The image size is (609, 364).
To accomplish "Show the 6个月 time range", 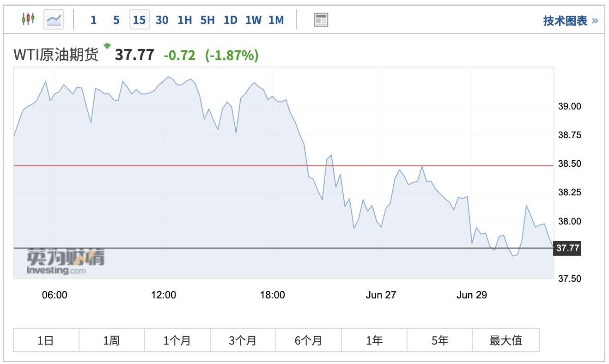I will [308, 340].
